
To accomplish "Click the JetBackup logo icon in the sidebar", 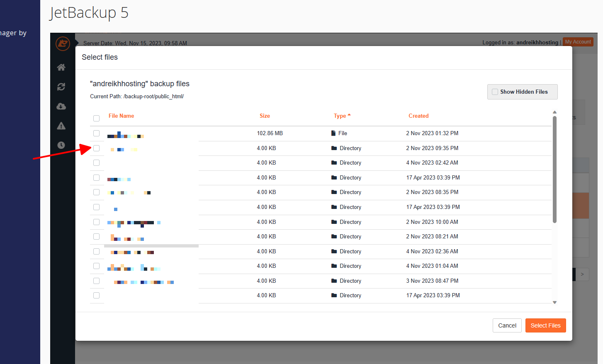I will click(x=63, y=43).
